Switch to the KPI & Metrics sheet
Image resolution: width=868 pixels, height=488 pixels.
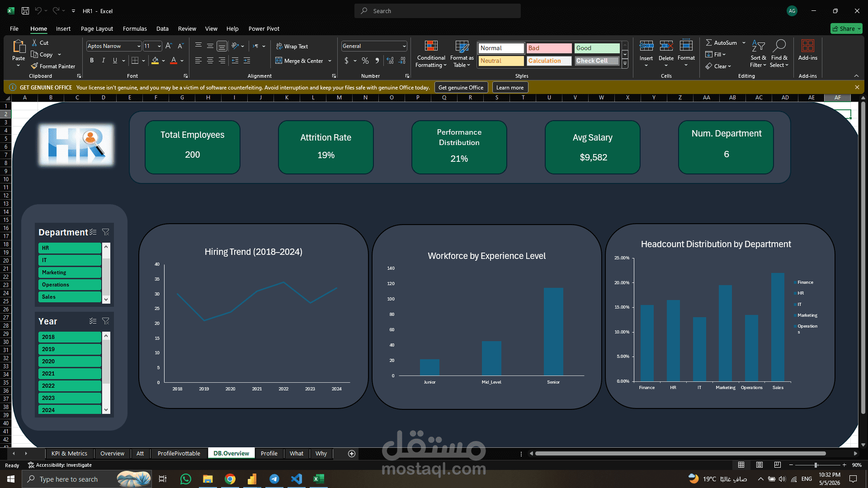[69, 453]
